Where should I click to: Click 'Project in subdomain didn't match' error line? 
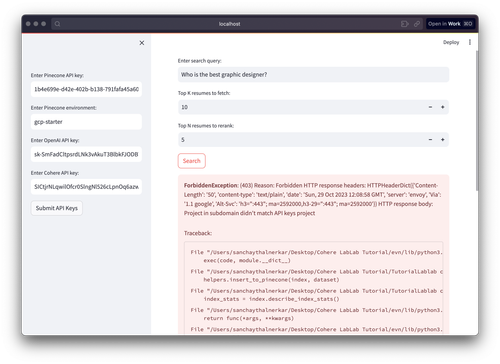pyautogui.click(x=249, y=213)
